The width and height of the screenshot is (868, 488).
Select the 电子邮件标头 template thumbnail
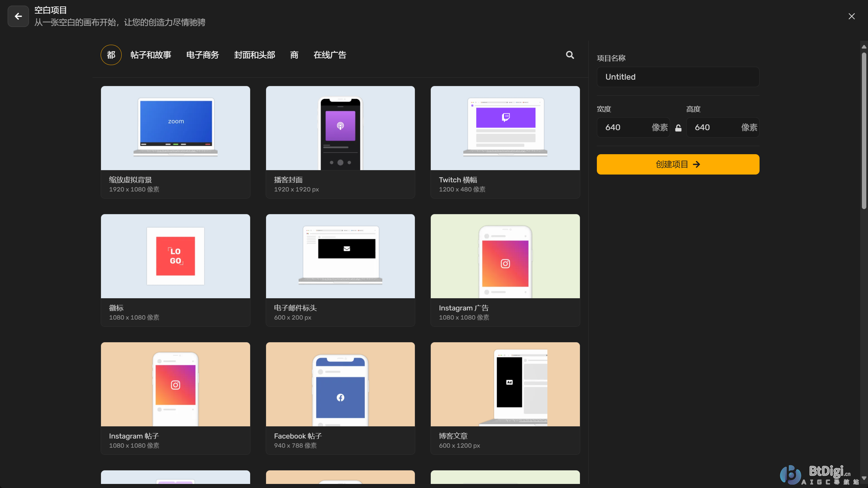click(340, 256)
